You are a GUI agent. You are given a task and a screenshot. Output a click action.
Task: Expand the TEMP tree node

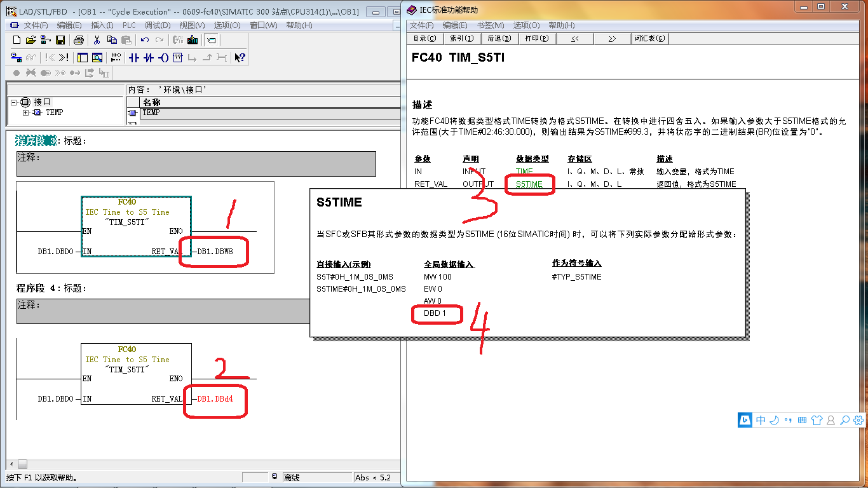point(26,112)
